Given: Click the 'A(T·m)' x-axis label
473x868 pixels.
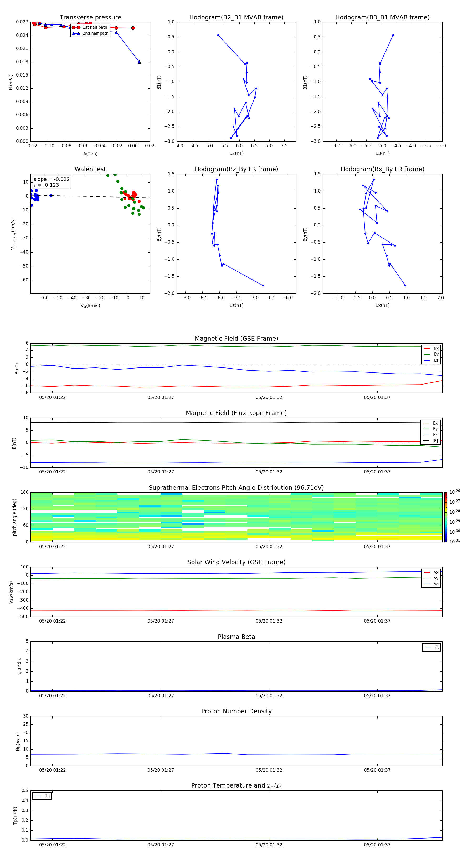Looking at the screenshot, I should (90, 154).
